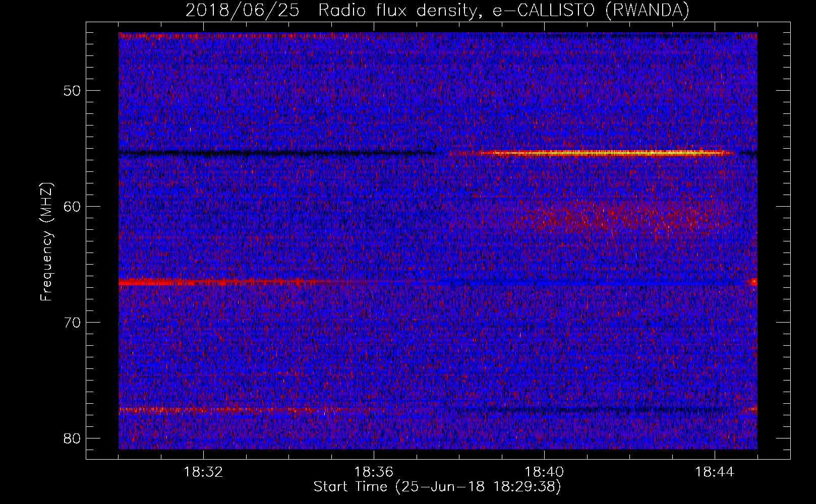Click the 18:44 time tick label
The width and height of the screenshot is (816, 504).
(x=715, y=472)
